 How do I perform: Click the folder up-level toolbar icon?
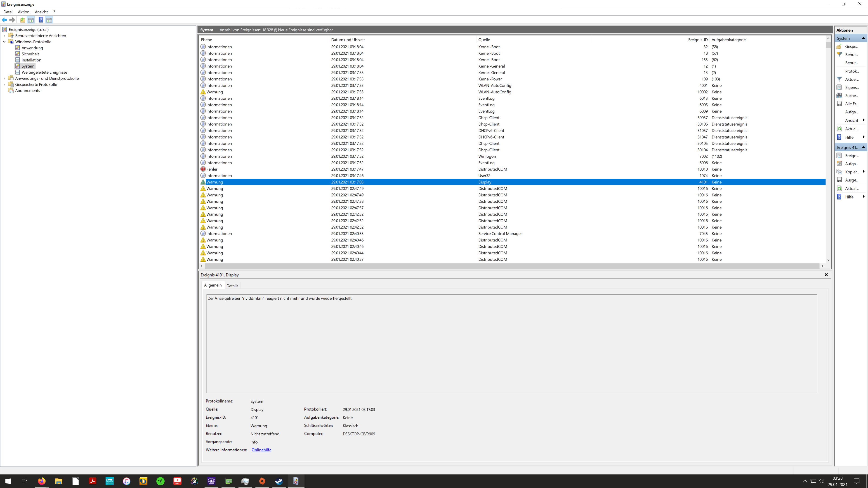(x=23, y=20)
